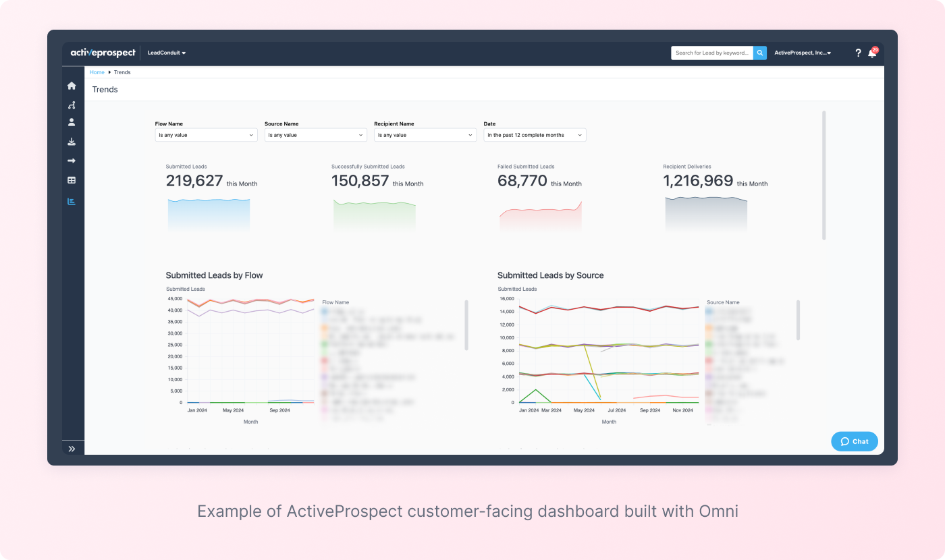
Task: Select the deliveries arrow icon in the sidebar
Action: tap(72, 161)
